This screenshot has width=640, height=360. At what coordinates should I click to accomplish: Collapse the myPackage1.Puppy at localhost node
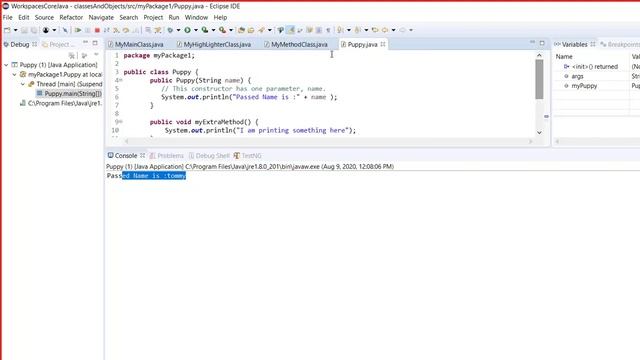[14, 75]
